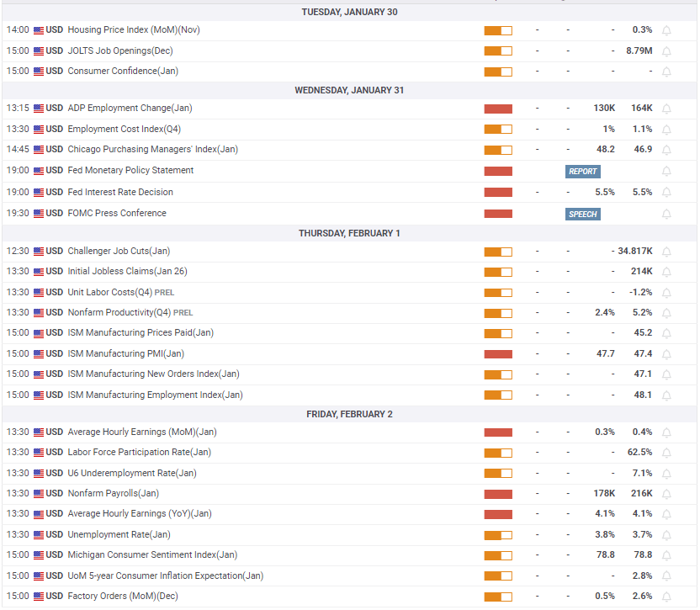
Task: Open the ADP Employment Change(Jan) event
Action: pos(130,108)
